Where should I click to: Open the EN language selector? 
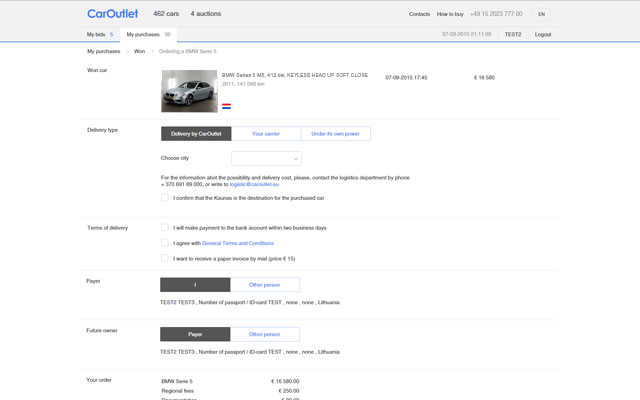tap(541, 14)
